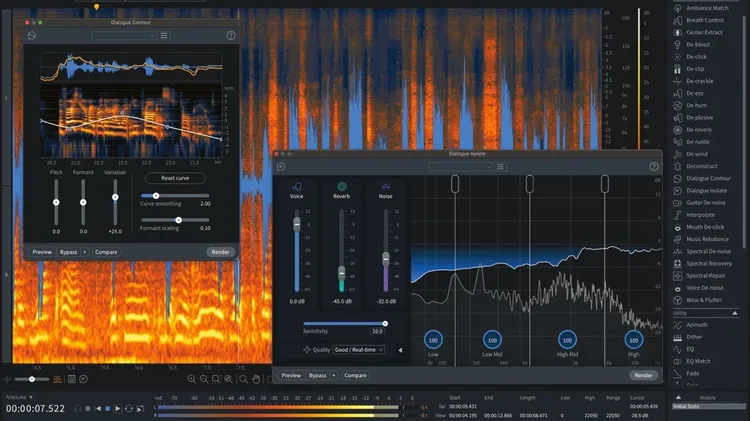Screen dimensions: 750x421
Task: Open preset menu in Dialogue Contour
Action: tap(164, 35)
